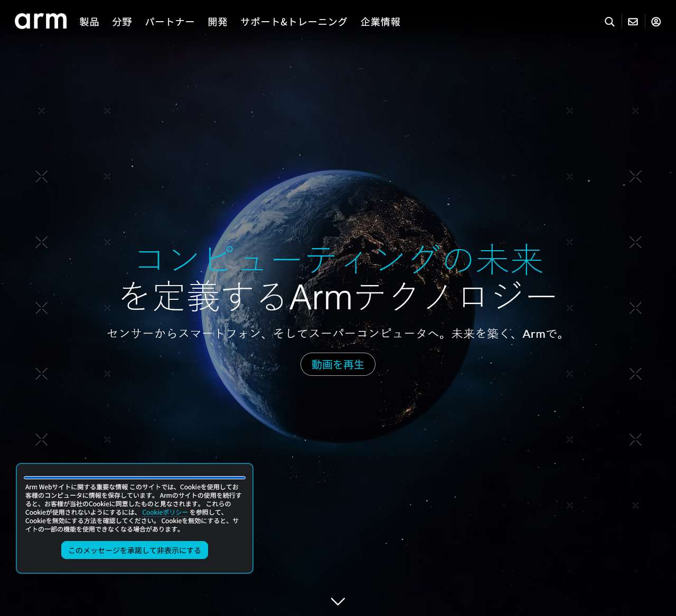Viewport: 676px width, 616px height.
Task: Open the 製品 menu
Action: click(89, 22)
